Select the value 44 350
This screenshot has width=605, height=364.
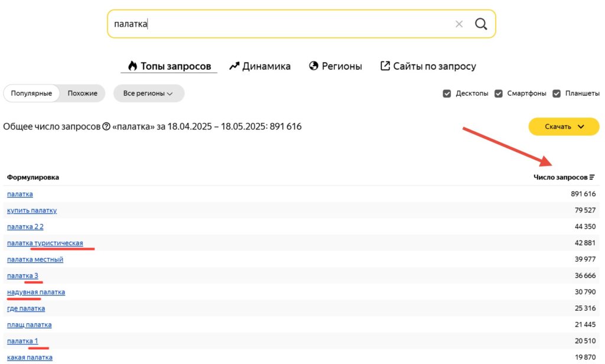(x=585, y=226)
